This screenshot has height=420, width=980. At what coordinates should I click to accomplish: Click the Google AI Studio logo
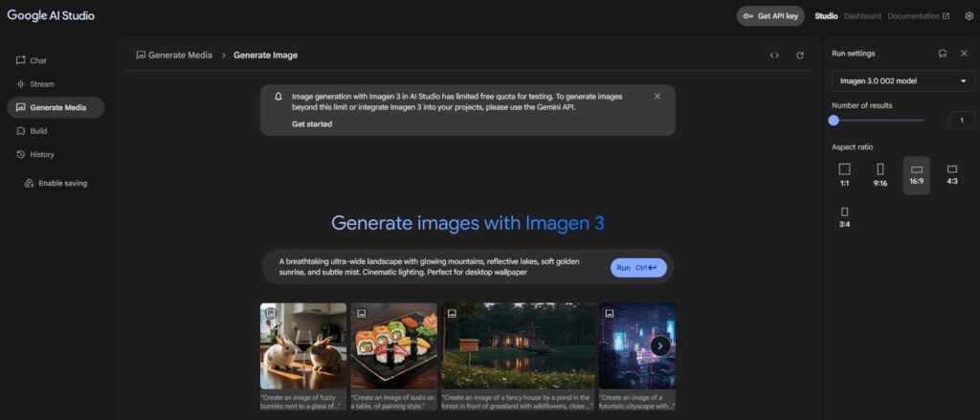51,15
